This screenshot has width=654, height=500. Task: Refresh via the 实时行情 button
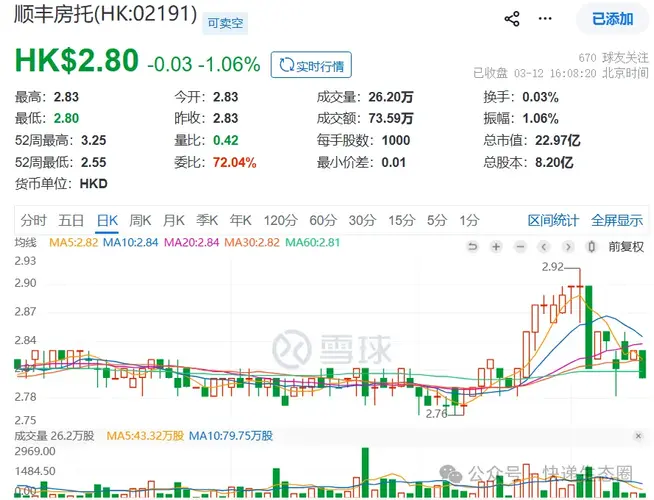[311, 65]
